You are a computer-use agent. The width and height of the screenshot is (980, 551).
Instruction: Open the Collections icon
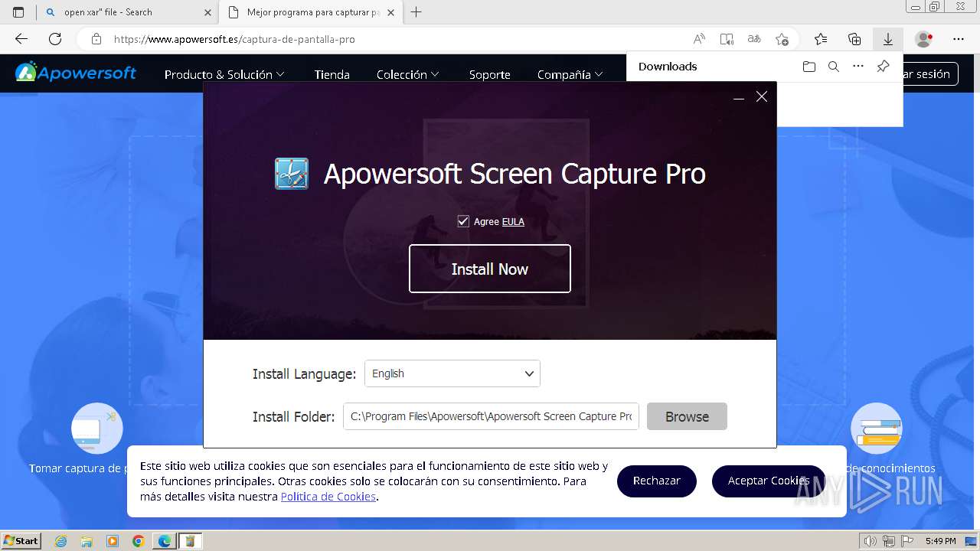(x=854, y=39)
